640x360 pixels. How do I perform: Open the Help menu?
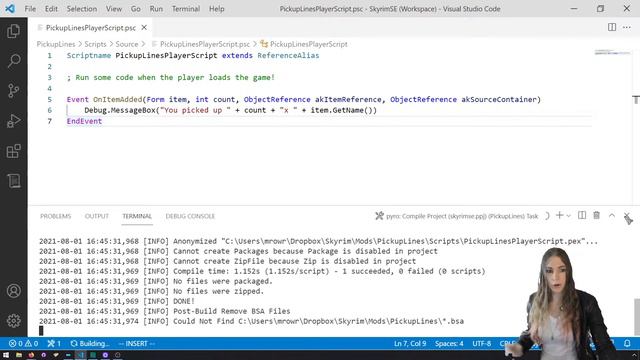217,9
